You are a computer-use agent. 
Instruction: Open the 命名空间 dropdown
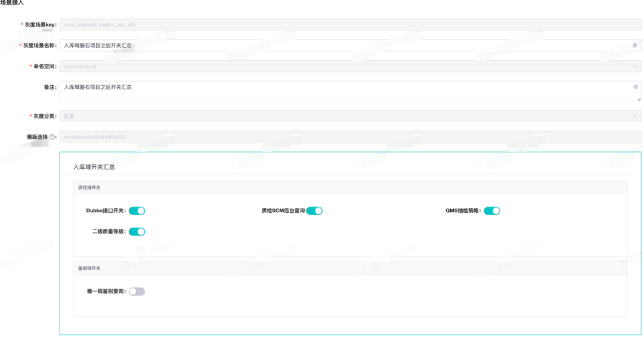pyautogui.click(x=350, y=66)
